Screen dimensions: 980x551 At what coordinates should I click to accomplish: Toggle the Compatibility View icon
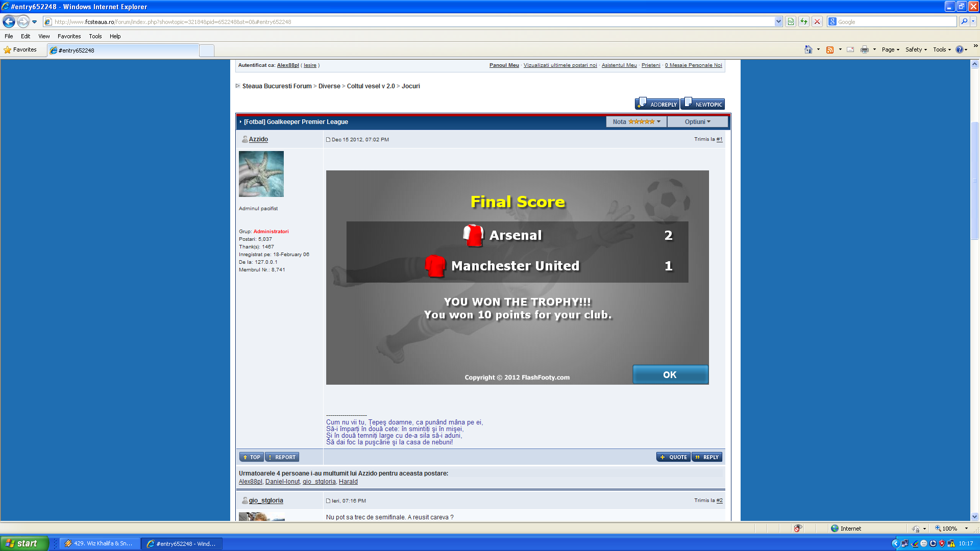[x=791, y=22]
